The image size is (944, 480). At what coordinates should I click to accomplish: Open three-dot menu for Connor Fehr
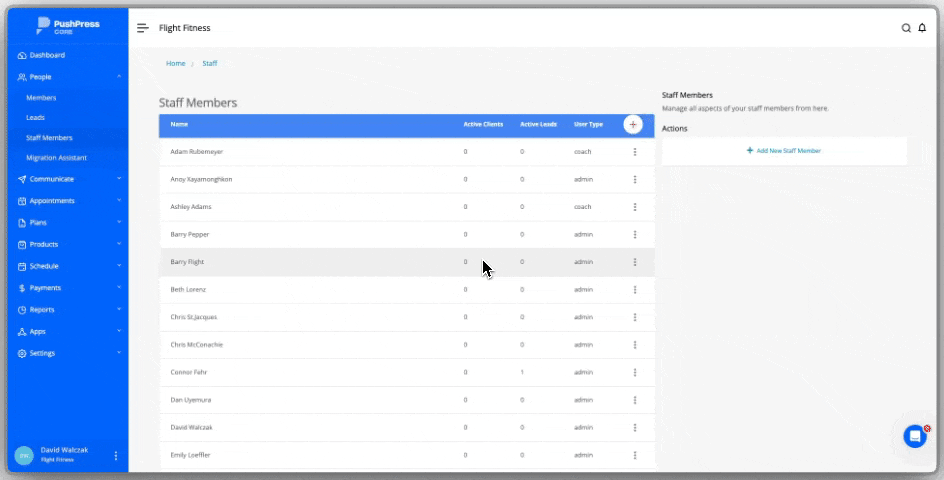[x=634, y=372]
